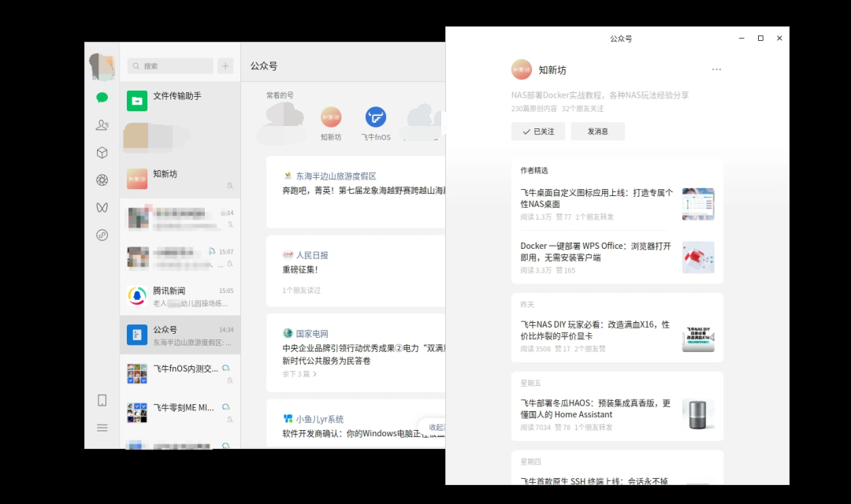The image size is (851, 504).
Task: Open the Docker 一键部署 WPS Office article
Action: pyautogui.click(x=596, y=252)
